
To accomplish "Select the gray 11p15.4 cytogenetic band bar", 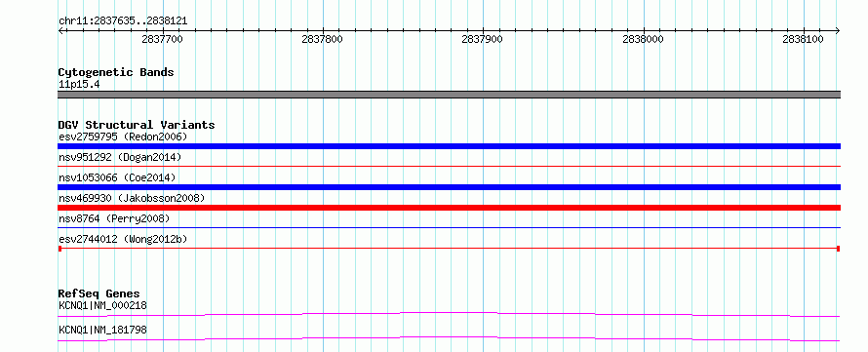I will (x=450, y=95).
